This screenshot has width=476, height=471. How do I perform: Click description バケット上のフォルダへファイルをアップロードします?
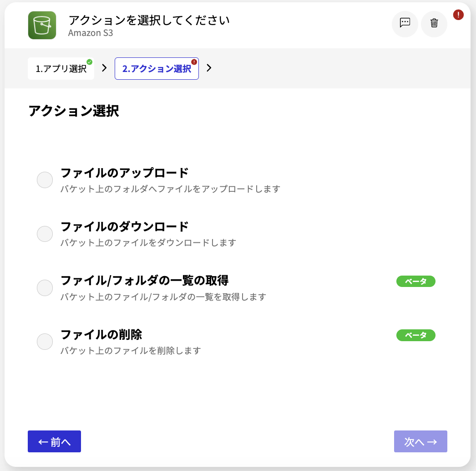point(170,189)
